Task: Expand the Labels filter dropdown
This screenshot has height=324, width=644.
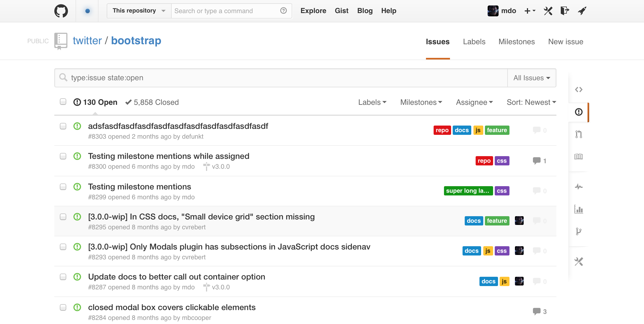Action: click(x=372, y=102)
